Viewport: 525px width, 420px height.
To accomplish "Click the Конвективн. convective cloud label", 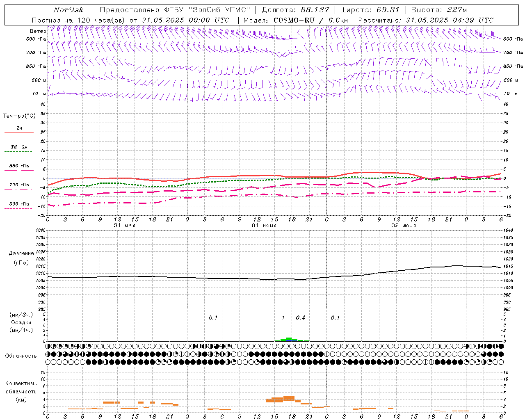I will click(21, 383).
